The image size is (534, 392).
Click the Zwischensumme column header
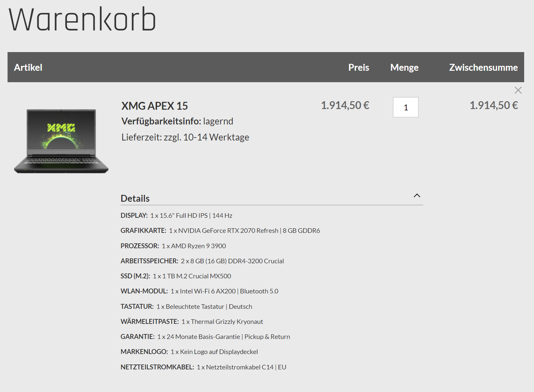coord(484,67)
